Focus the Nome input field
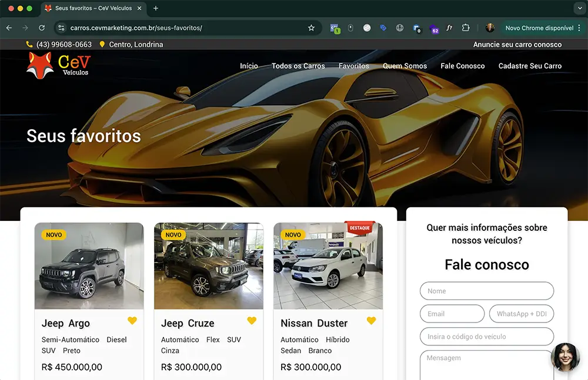This screenshot has height=380, width=588. pyautogui.click(x=487, y=291)
